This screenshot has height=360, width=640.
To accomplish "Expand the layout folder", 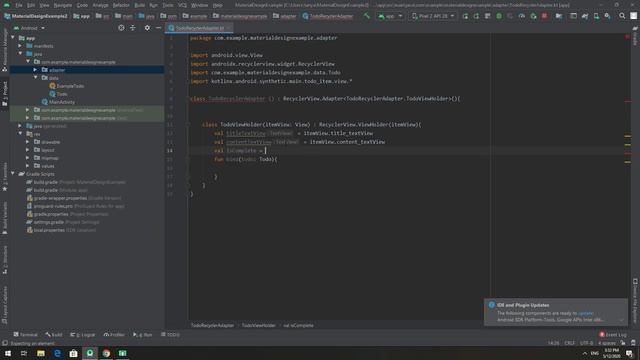I will [x=28, y=150].
